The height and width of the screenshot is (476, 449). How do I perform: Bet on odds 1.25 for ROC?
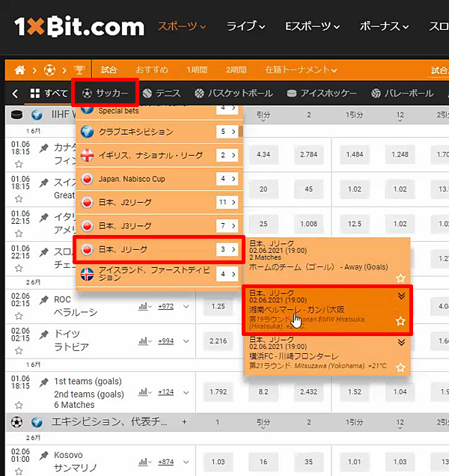(218, 306)
